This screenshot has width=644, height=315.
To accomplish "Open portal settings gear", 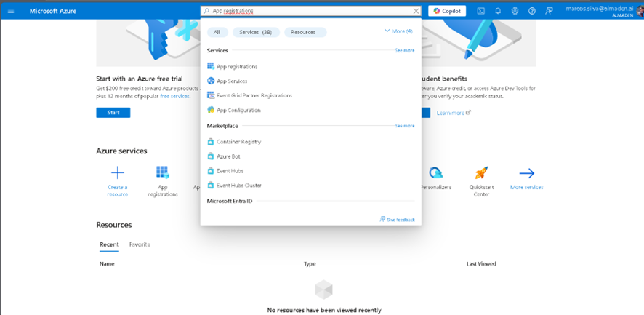I will coord(515,11).
